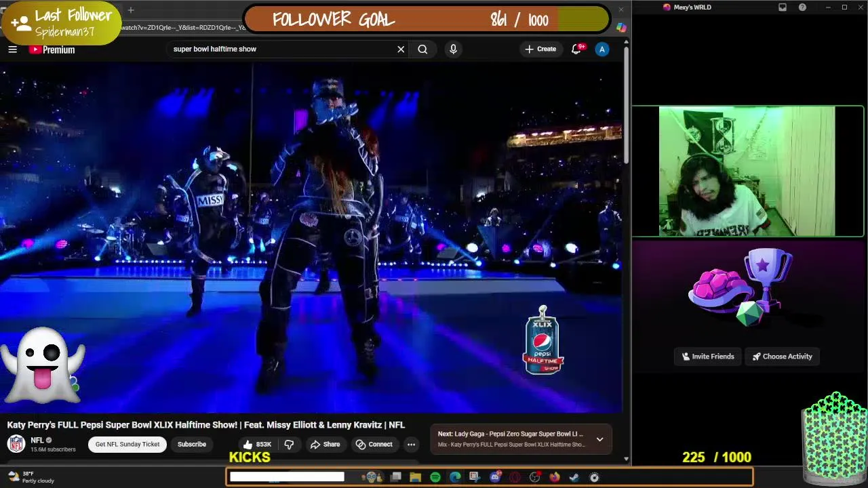Go to YouTube Premium home logo
The image size is (868, 488).
(52, 49)
